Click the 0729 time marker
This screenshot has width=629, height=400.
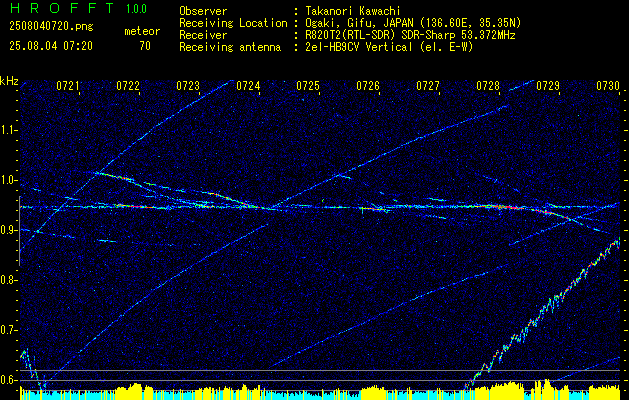click(548, 86)
